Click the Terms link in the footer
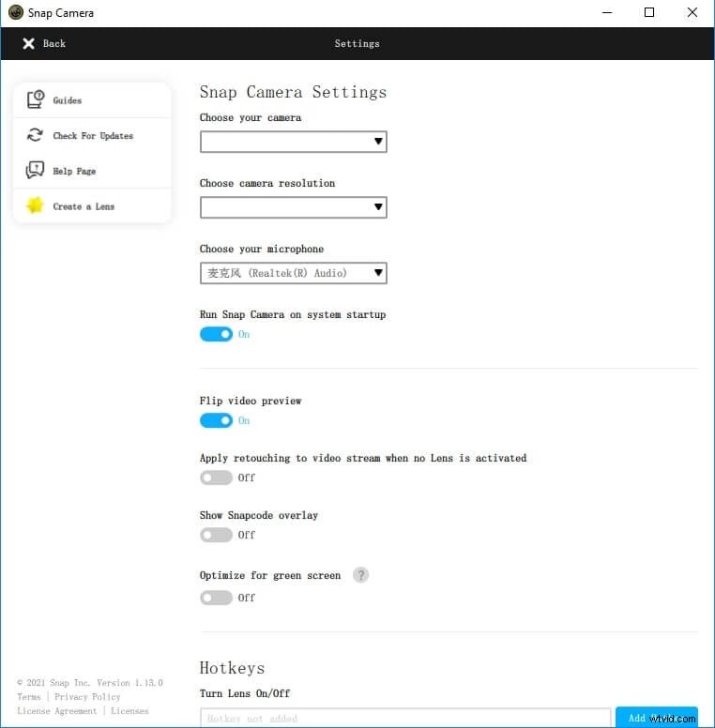 point(29,697)
